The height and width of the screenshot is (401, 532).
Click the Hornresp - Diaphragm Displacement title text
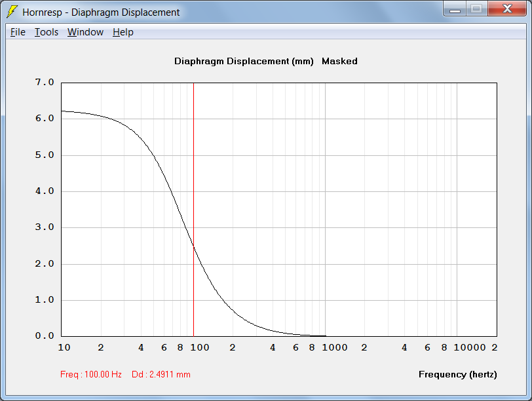[101, 12]
